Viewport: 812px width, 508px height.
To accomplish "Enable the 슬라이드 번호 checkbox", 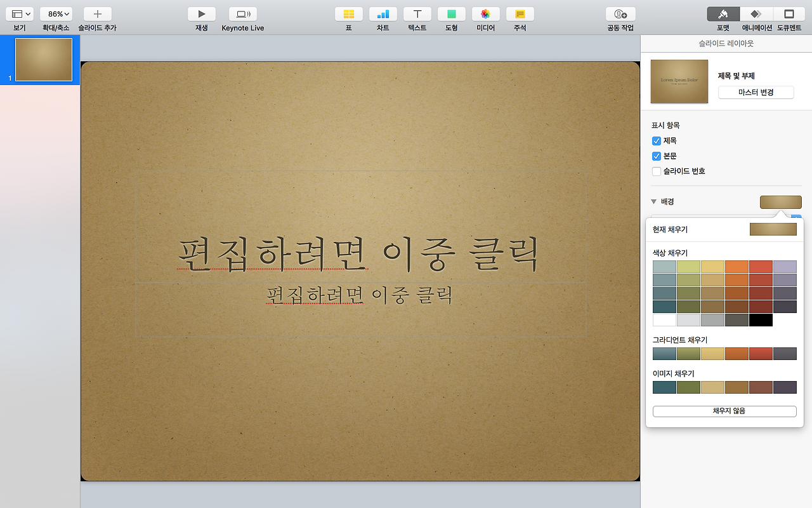I will click(656, 171).
